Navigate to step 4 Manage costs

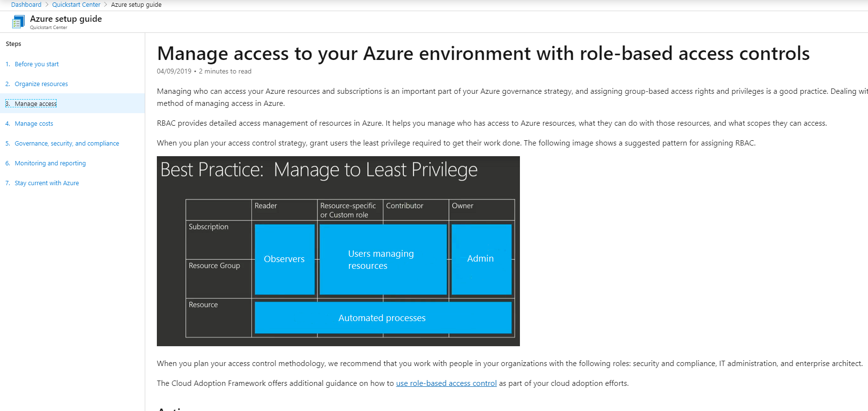pos(34,124)
